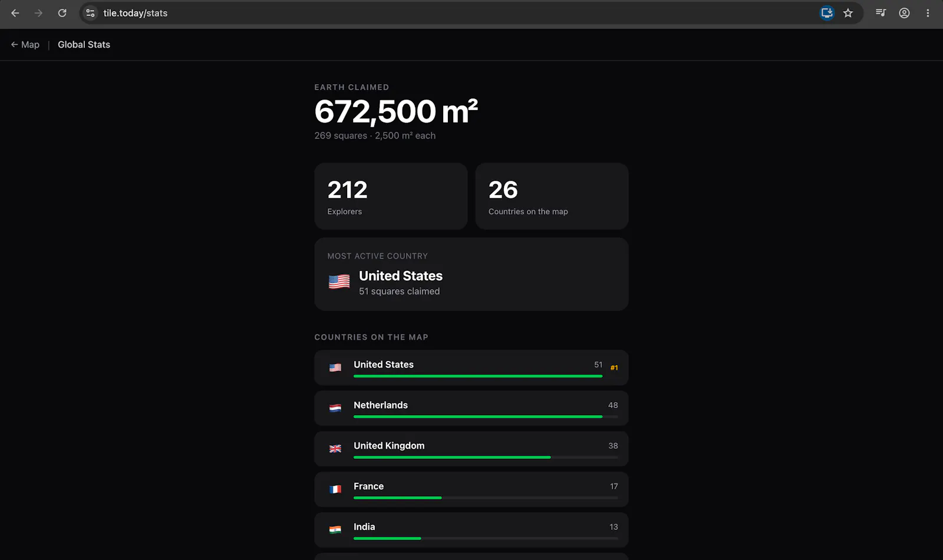Click the France flag icon

[335, 489]
